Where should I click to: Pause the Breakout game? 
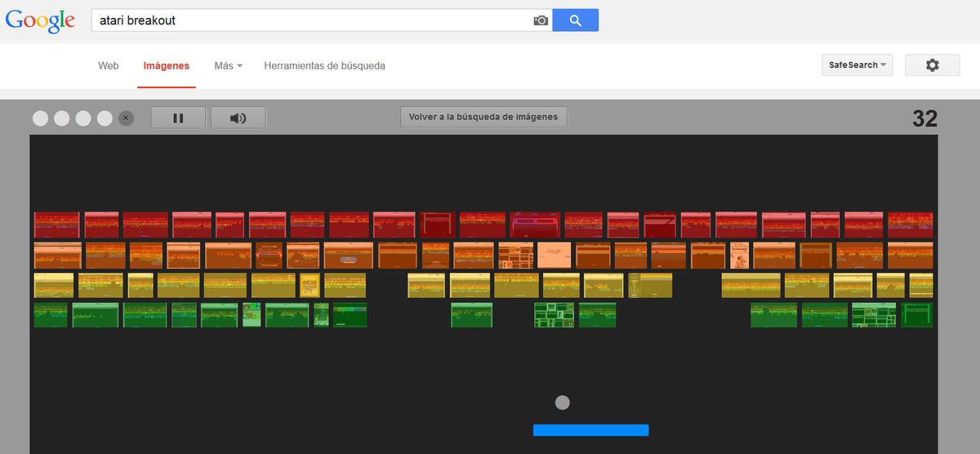pyautogui.click(x=178, y=118)
